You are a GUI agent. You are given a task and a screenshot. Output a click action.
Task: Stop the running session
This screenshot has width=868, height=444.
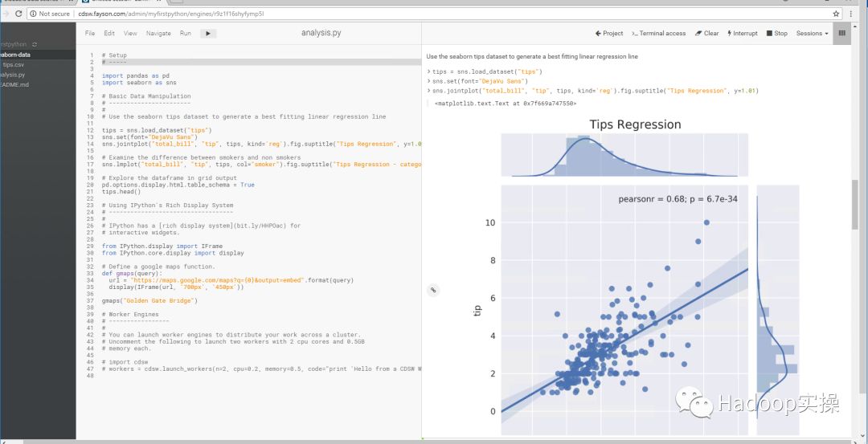(776, 34)
